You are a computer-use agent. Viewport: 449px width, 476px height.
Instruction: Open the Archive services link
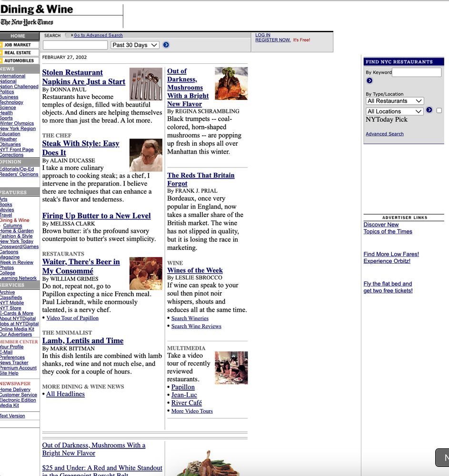click(7, 292)
